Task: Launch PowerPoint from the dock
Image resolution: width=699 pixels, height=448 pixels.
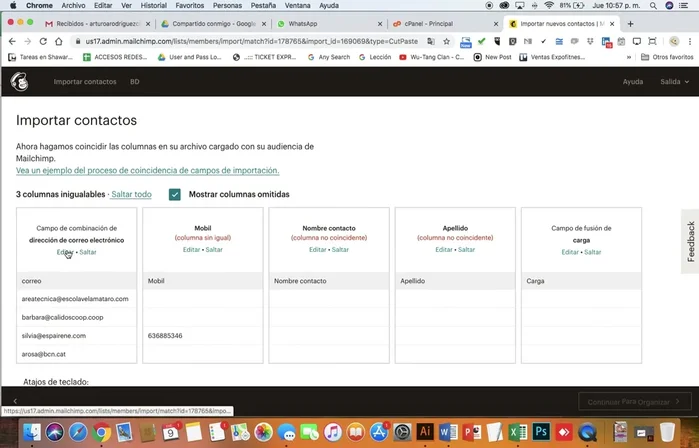Action: [x=471, y=432]
